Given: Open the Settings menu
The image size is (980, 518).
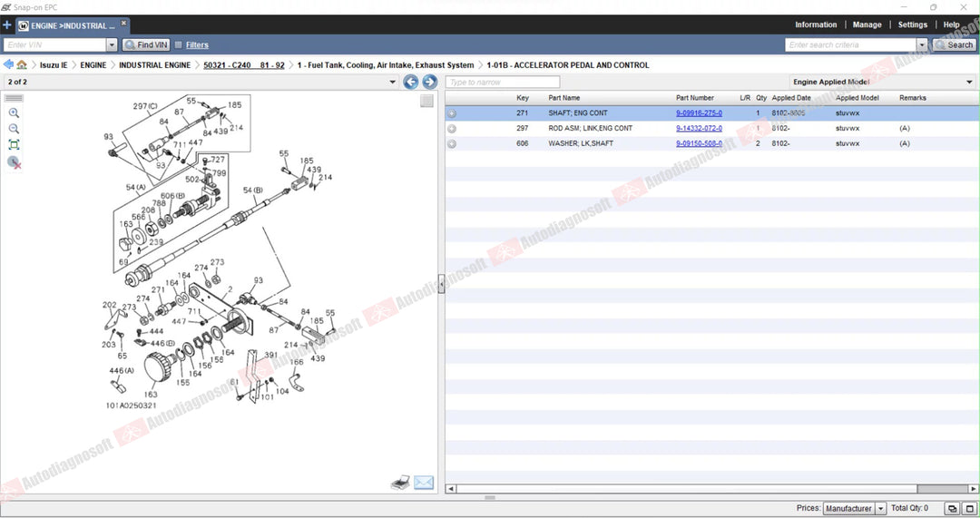Looking at the screenshot, I should [x=913, y=25].
